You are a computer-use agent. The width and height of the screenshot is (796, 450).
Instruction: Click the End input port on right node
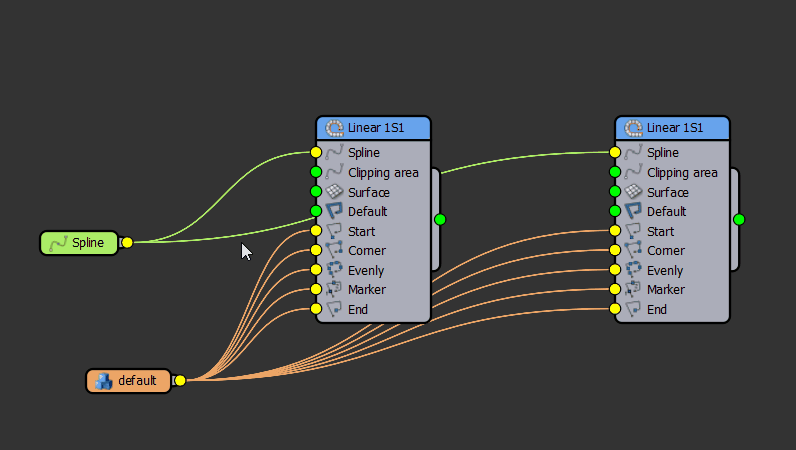click(x=615, y=309)
